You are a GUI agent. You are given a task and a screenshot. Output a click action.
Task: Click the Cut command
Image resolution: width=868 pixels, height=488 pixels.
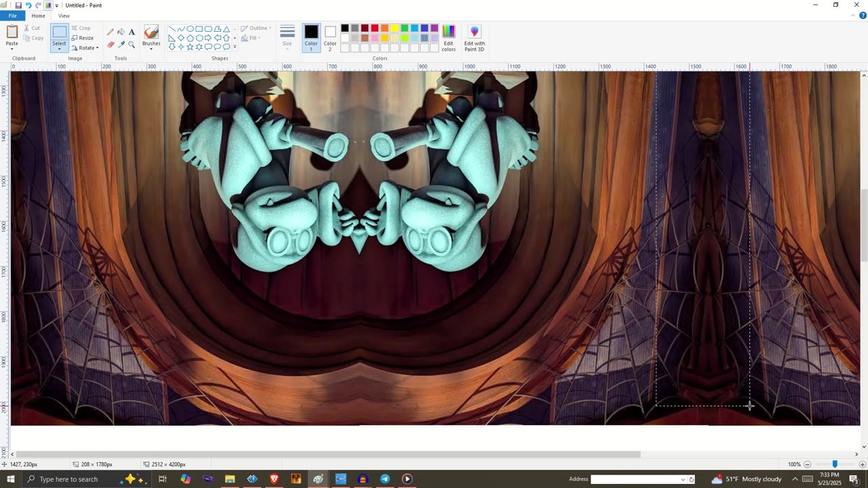(x=33, y=28)
